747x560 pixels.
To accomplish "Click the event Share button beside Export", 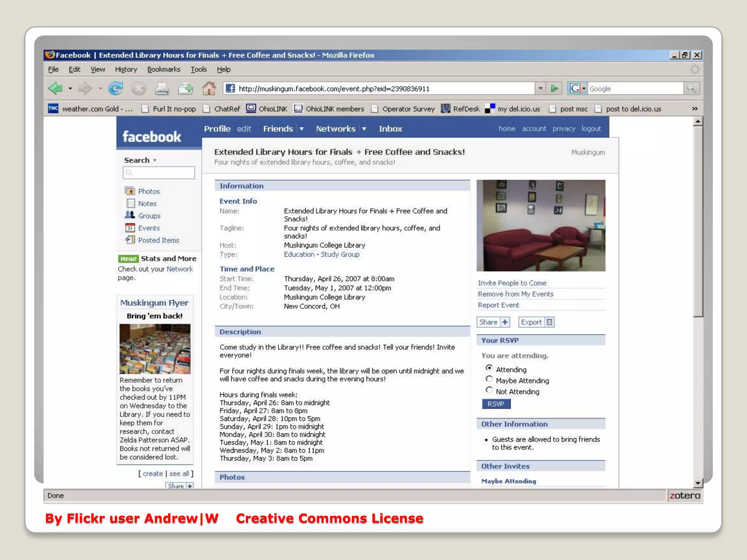I will click(493, 322).
